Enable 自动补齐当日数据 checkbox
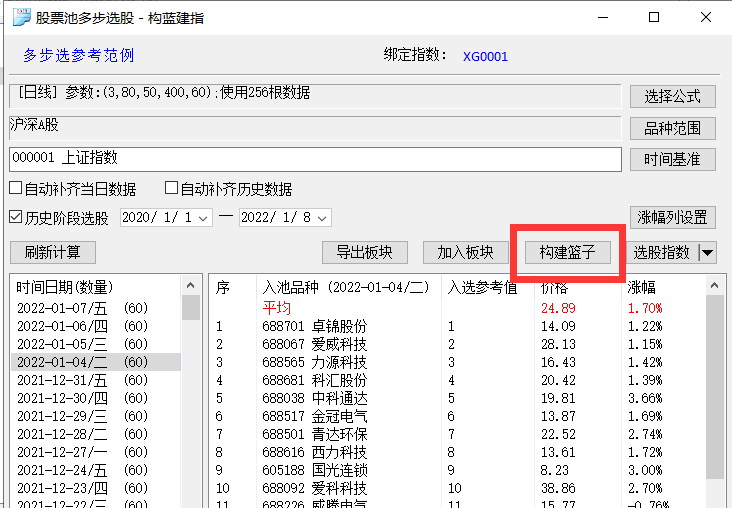This screenshot has width=732, height=508. (16, 188)
